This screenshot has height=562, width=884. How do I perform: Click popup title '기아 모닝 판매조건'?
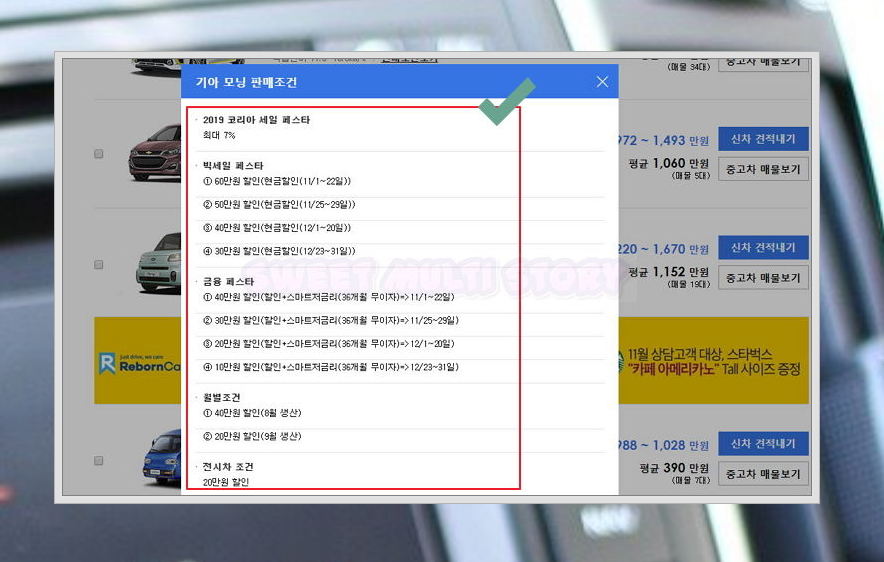(x=246, y=82)
